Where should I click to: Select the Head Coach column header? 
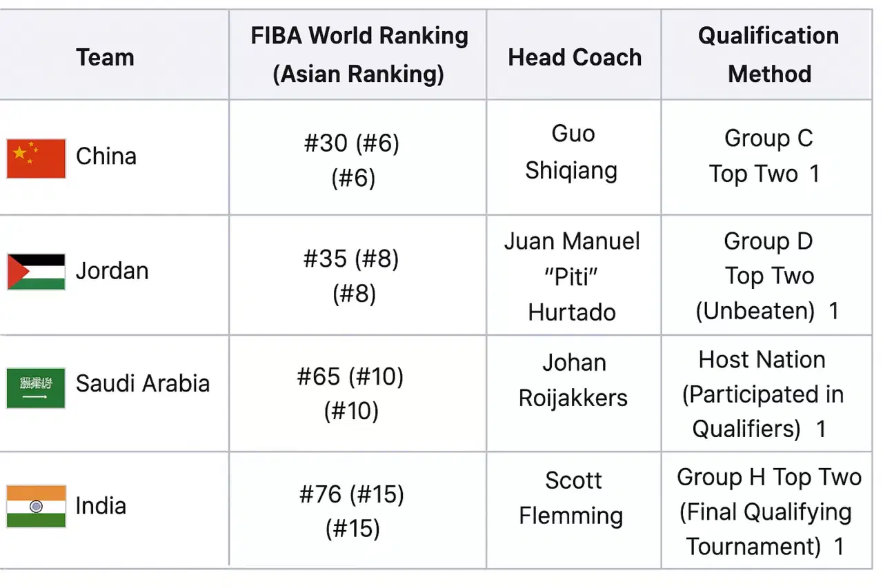(575, 57)
